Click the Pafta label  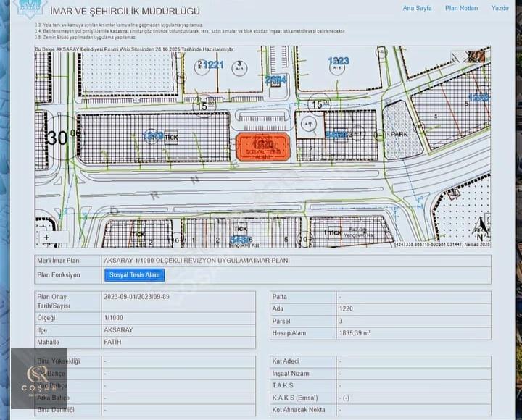point(279,297)
